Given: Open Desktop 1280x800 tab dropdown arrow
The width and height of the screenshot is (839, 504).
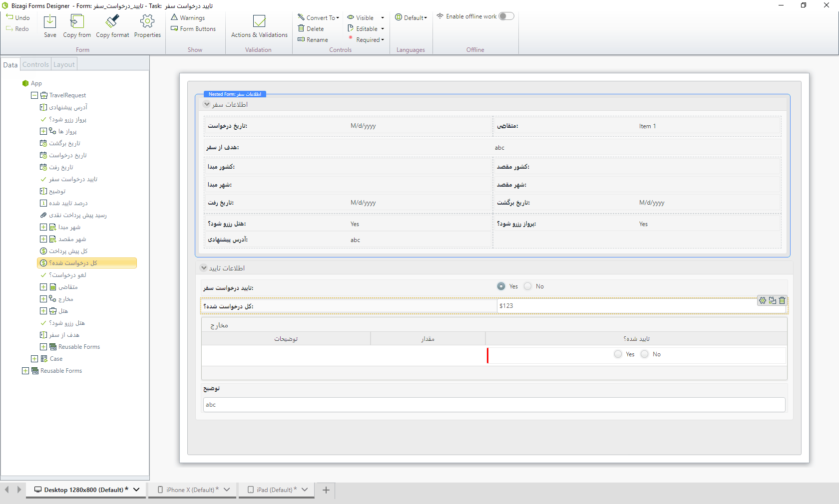Looking at the screenshot, I should point(136,490).
